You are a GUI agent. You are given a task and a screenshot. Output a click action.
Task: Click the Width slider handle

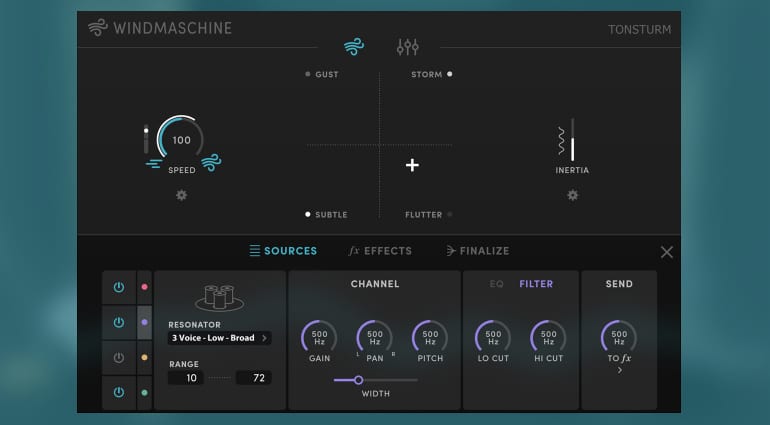tap(358, 380)
